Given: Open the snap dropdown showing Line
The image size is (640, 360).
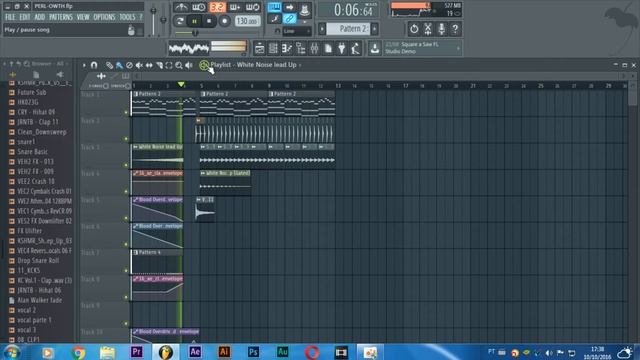Looking at the screenshot, I should (x=297, y=31).
